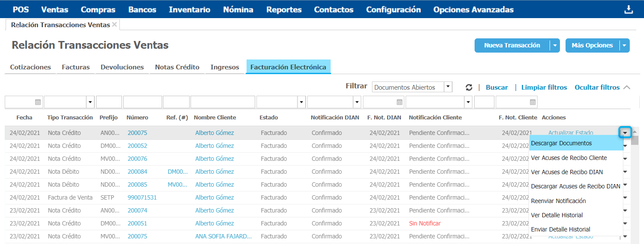Screen dimensions: 644x244
Task: Click the Nombre Cliente filter input field
Action: pos(223,102)
